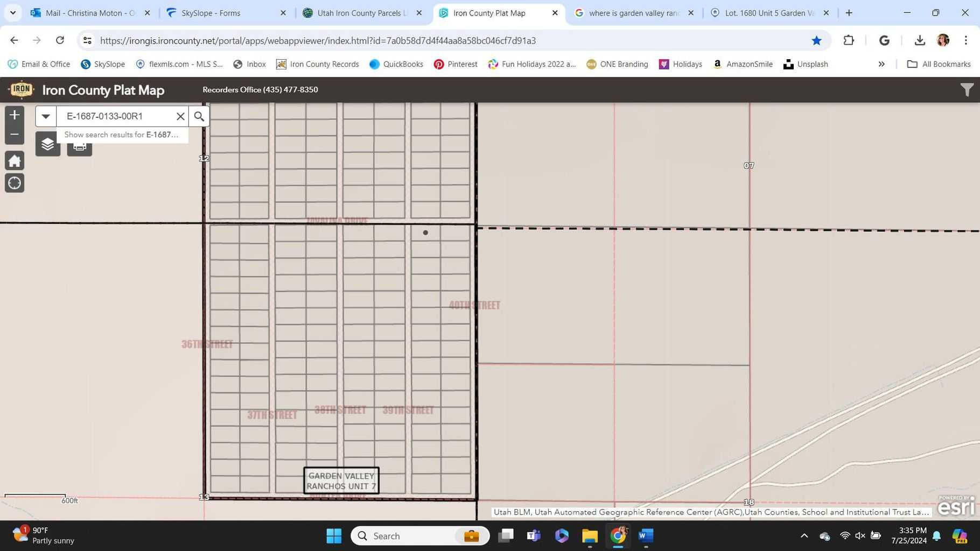The height and width of the screenshot is (551, 980).
Task: Open Holidays bookmark
Action: [681, 64]
